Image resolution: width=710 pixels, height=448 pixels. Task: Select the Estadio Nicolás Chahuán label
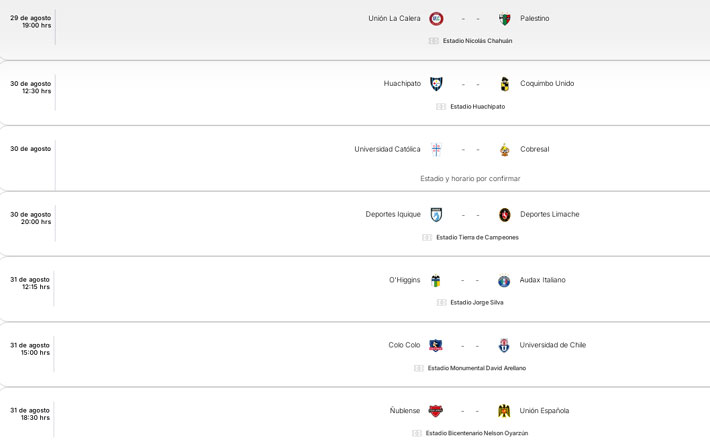pyautogui.click(x=477, y=41)
